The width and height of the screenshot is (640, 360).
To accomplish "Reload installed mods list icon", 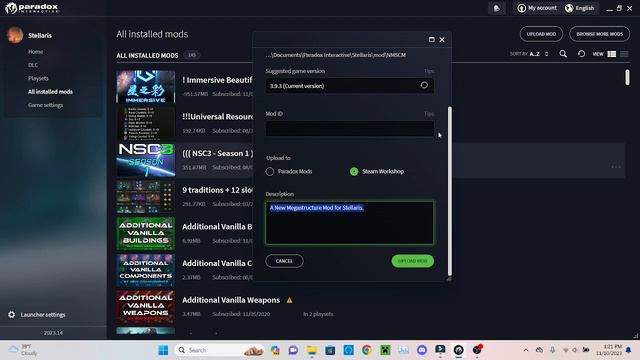I will 581,54.
